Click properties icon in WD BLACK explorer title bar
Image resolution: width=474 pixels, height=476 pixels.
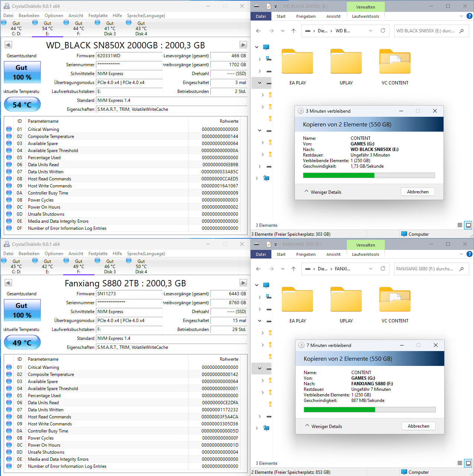(x=269, y=6)
